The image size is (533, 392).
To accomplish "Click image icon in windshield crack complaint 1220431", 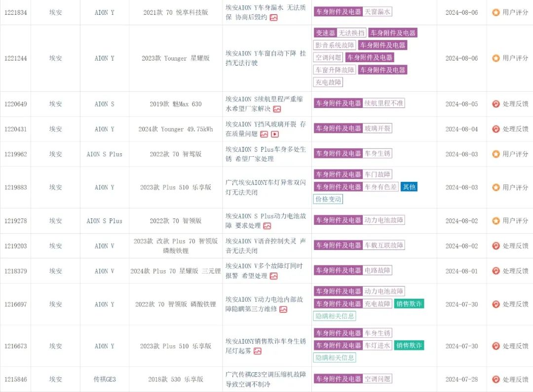I will coord(264,134).
